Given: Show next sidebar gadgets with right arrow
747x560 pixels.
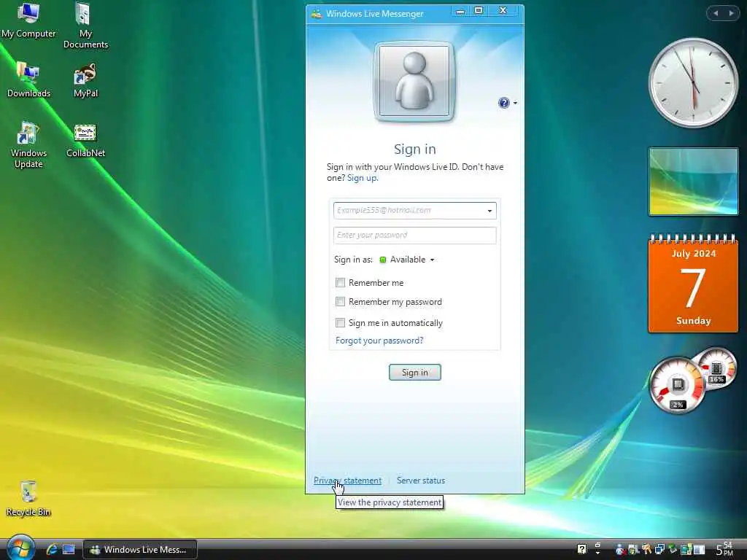Looking at the screenshot, I should pos(731,13).
